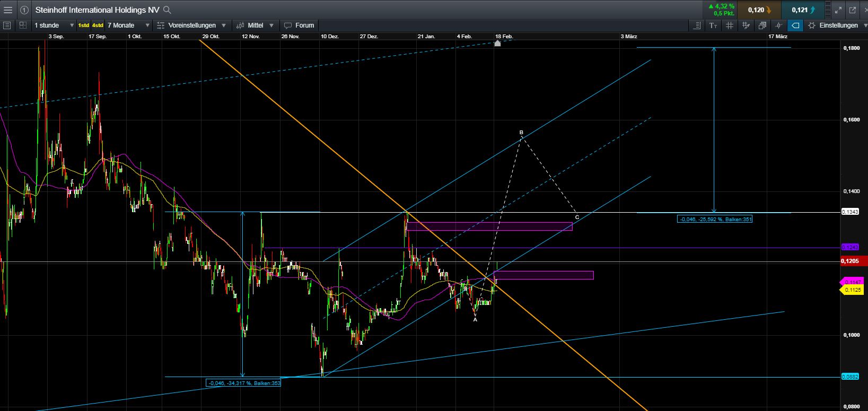Click the white 0,1343 price label
Viewport: 868px width, 411px height.
pyautogui.click(x=851, y=212)
